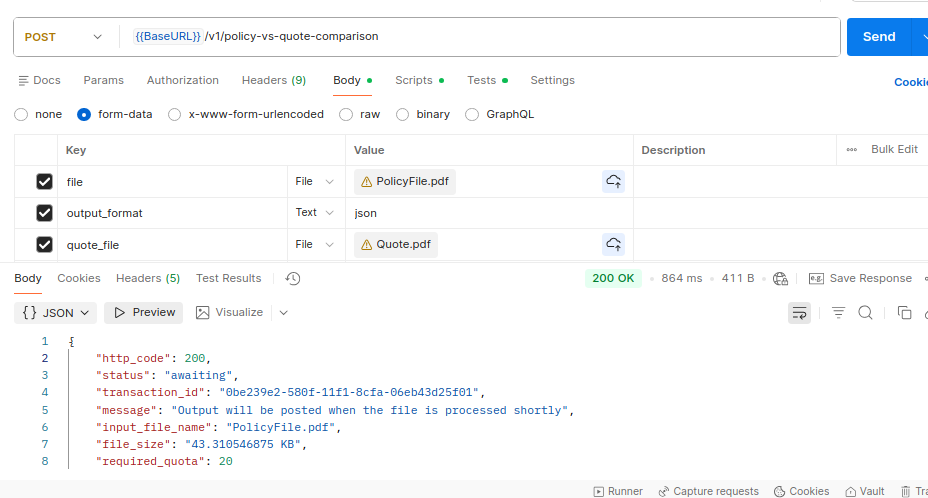Click the warning icon on Quote.pdf
The image size is (928, 498).
pos(366,245)
